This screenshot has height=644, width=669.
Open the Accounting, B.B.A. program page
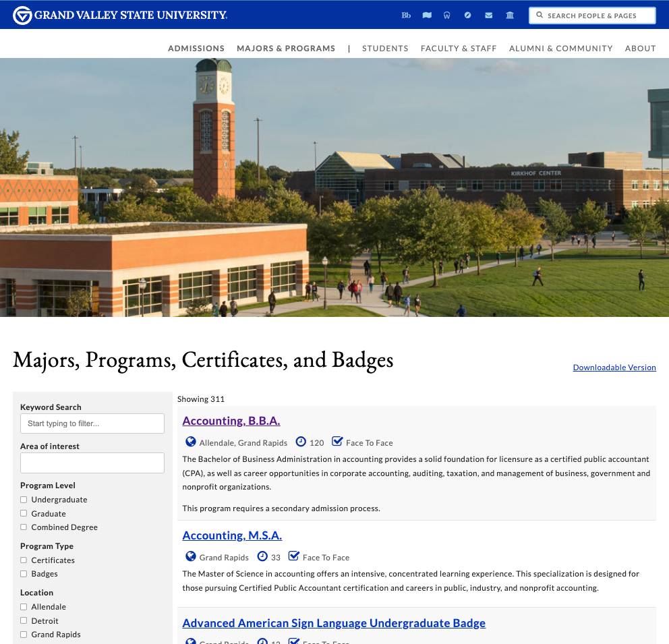tap(231, 420)
